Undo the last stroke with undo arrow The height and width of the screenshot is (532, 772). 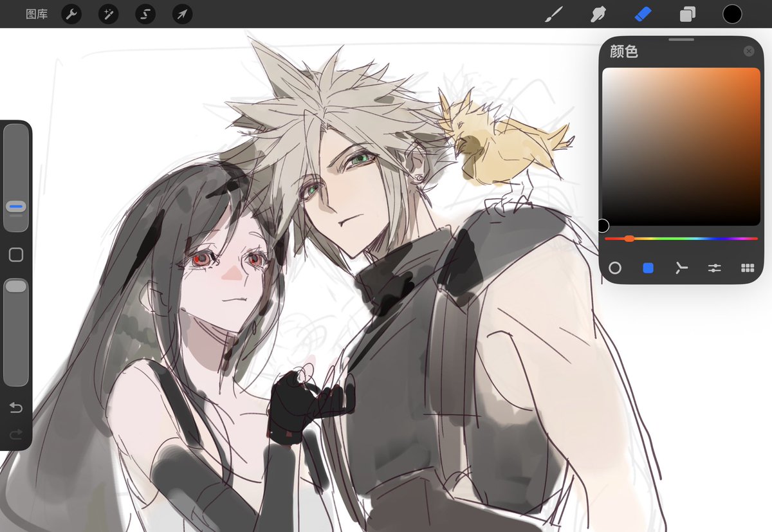(x=16, y=408)
